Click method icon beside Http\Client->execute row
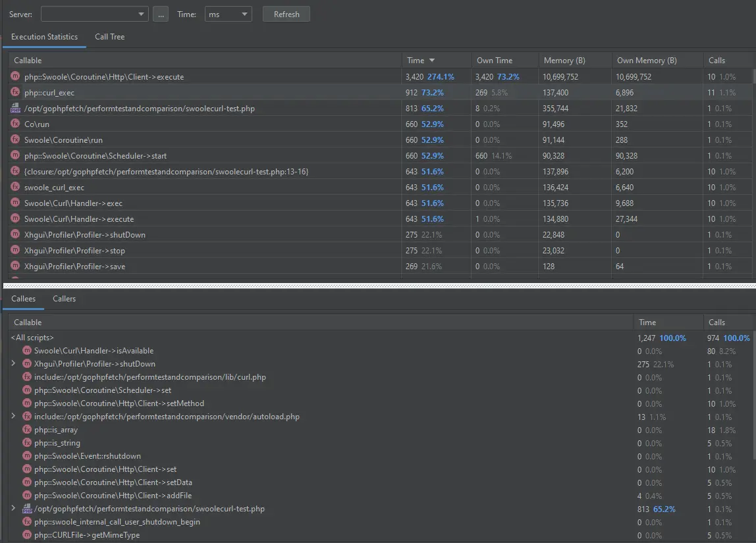This screenshot has width=756, height=543. coord(16,77)
